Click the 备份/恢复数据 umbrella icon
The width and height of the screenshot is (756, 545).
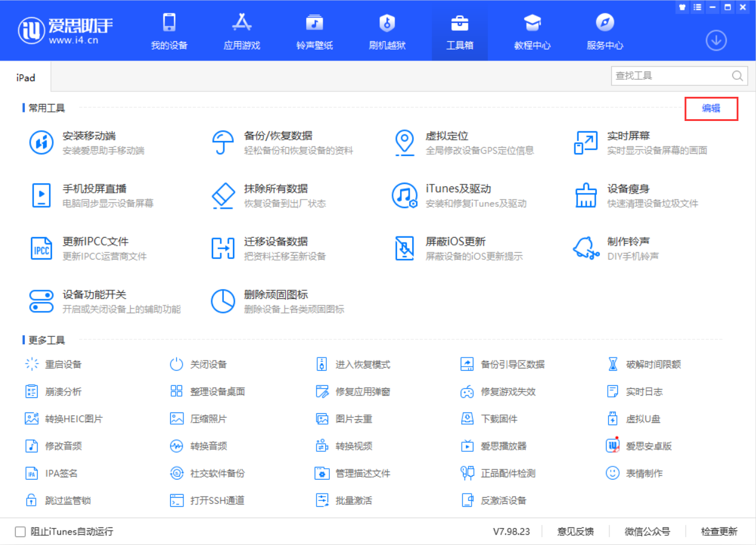(223, 143)
